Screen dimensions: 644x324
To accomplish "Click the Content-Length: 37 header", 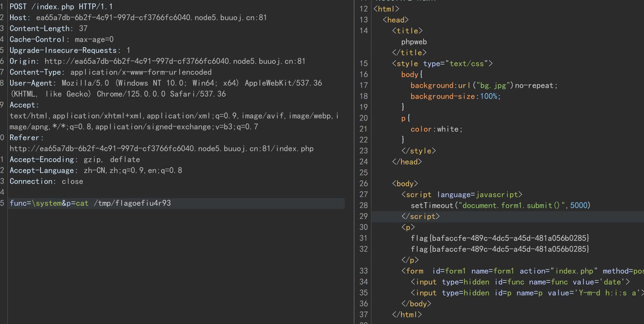I will (x=49, y=28).
